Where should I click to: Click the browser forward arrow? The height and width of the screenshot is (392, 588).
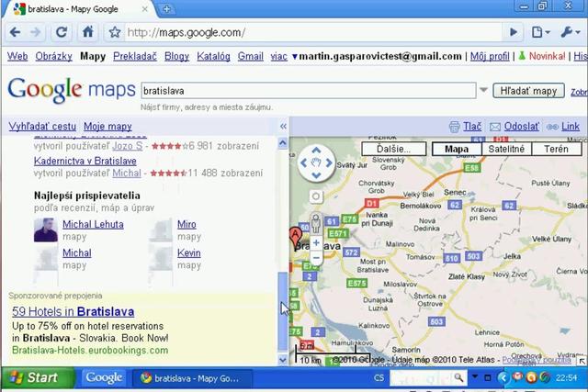coord(36,32)
